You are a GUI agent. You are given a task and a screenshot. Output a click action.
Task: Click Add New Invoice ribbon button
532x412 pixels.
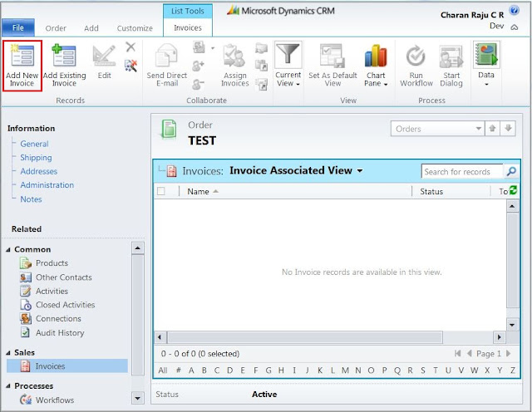(22, 66)
